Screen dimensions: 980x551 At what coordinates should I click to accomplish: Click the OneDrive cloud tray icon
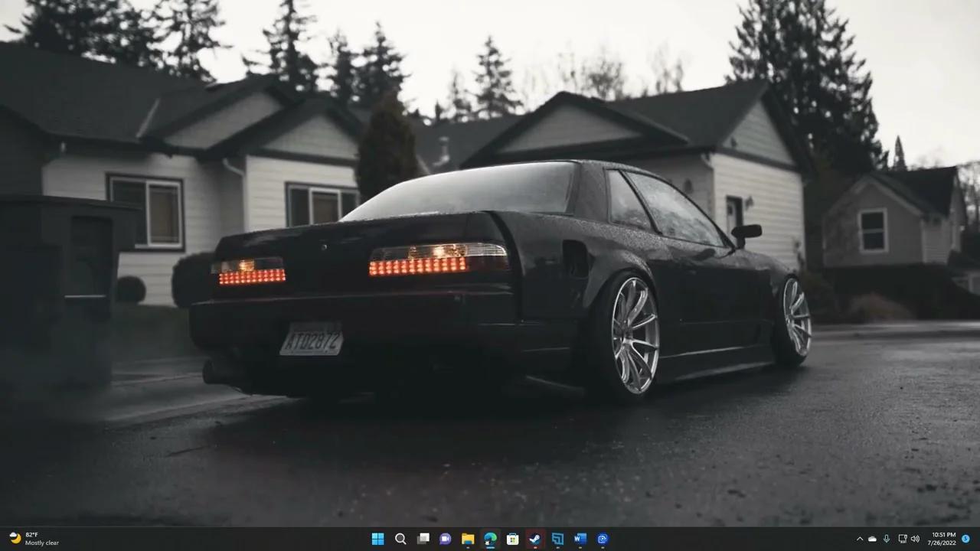click(872, 539)
